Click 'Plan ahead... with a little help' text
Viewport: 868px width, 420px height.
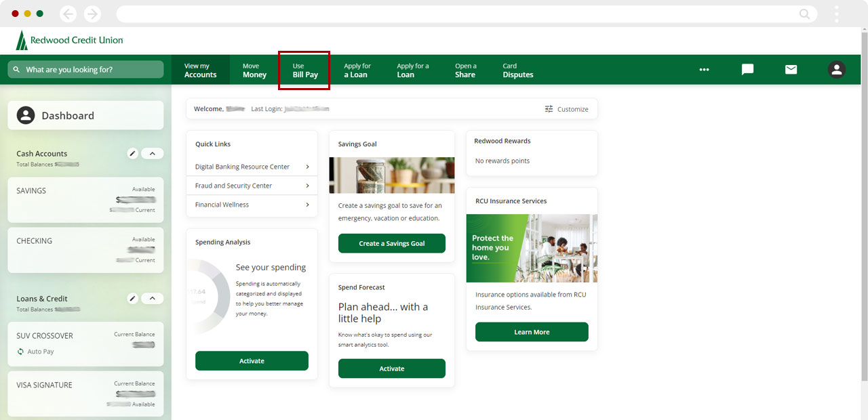pyautogui.click(x=383, y=313)
